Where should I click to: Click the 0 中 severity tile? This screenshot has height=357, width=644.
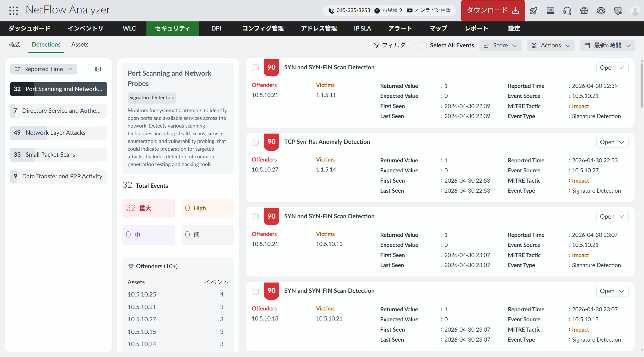pyautogui.click(x=148, y=235)
